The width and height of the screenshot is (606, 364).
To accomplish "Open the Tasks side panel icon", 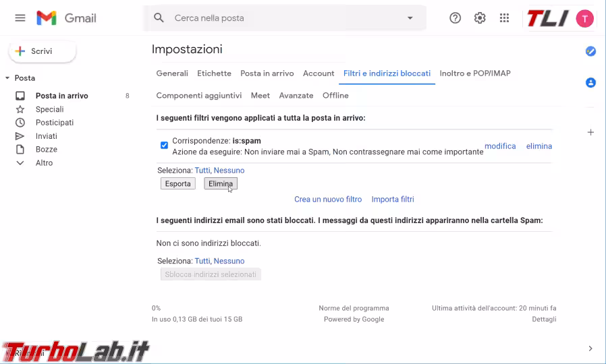I will [590, 51].
